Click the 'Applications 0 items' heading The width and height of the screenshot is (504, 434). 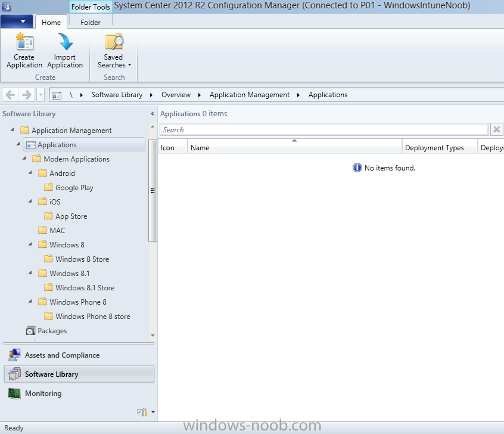[x=194, y=113]
